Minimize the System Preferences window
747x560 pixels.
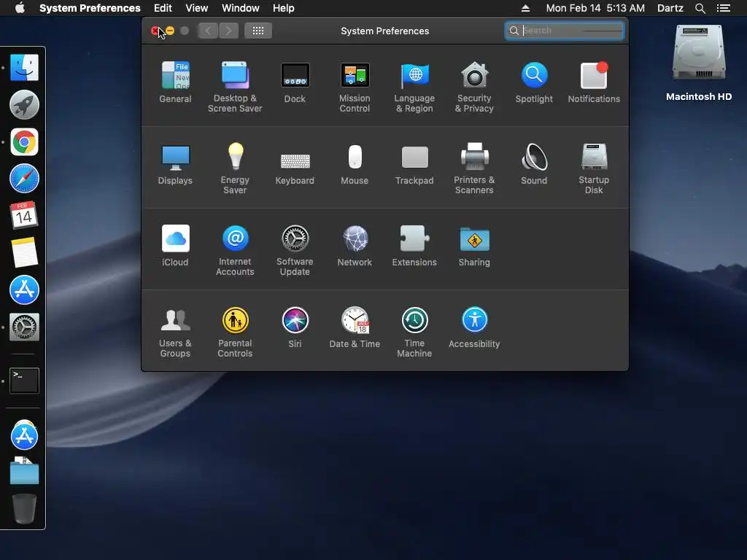pyautogui.click(x=170, y=31)
